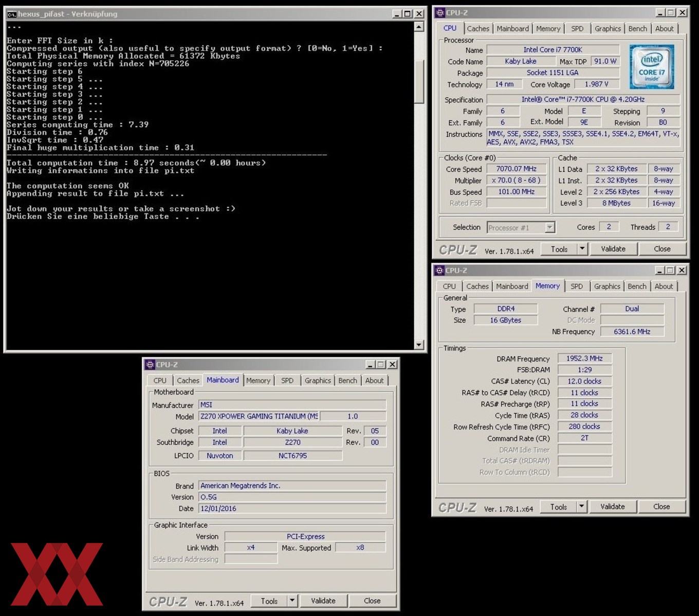Screen dimensions: 699x616
Task: Switch to the CPU tab in the Memory CPU-Z window
Action: [449, 286]
